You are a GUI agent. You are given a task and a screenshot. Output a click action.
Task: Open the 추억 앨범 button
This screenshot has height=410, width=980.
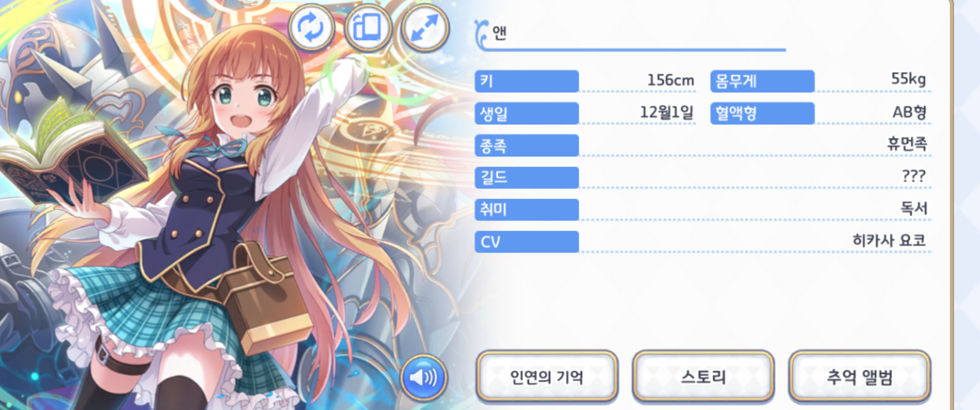(x=860, y=377)
